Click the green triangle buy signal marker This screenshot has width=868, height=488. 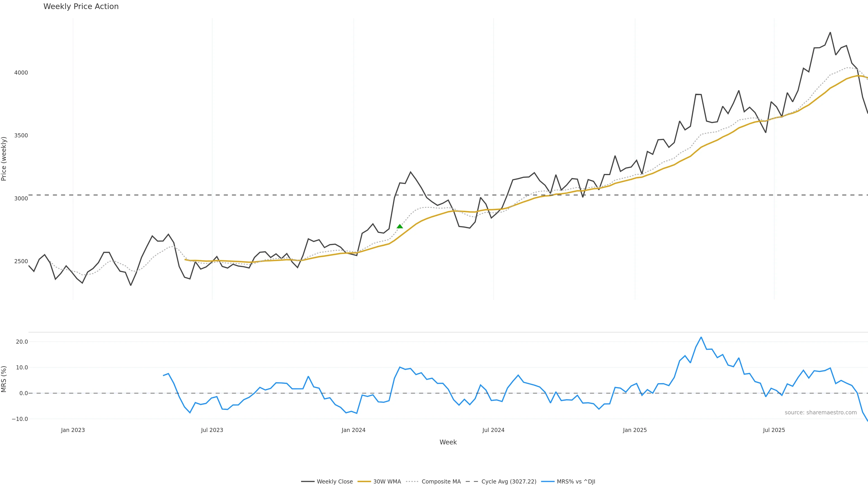pyautogui.click(x=400, y=226)
